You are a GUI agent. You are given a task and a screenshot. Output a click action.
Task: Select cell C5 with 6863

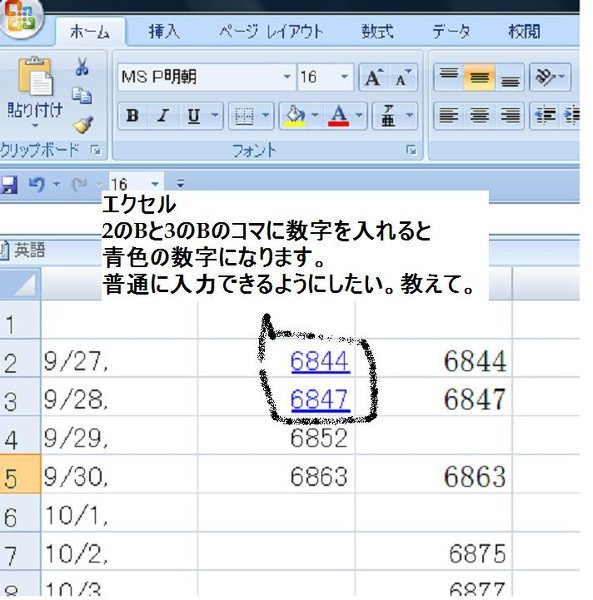(x=434, y=474)
